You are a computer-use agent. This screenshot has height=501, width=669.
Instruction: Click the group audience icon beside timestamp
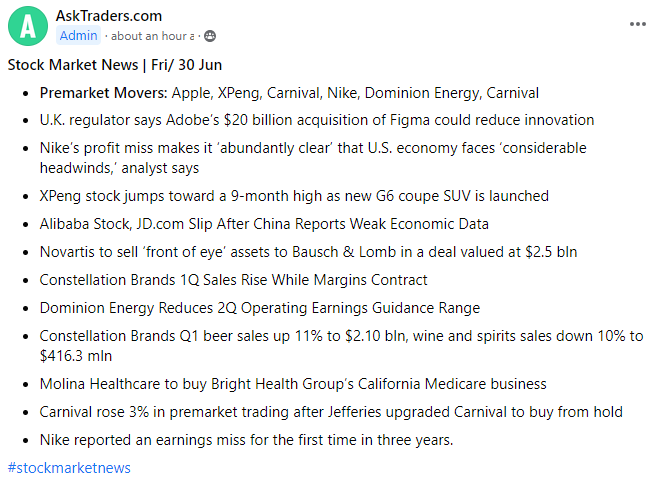[210, 36]
